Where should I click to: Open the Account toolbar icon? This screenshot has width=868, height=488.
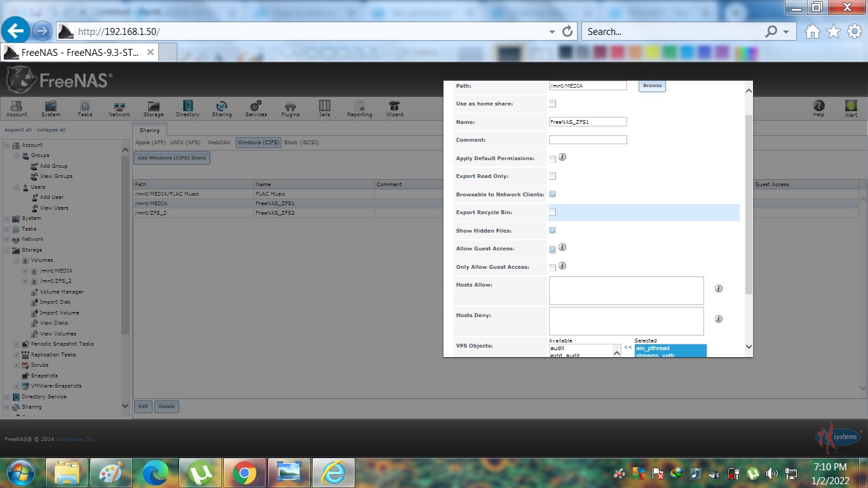tap(17, 109)
